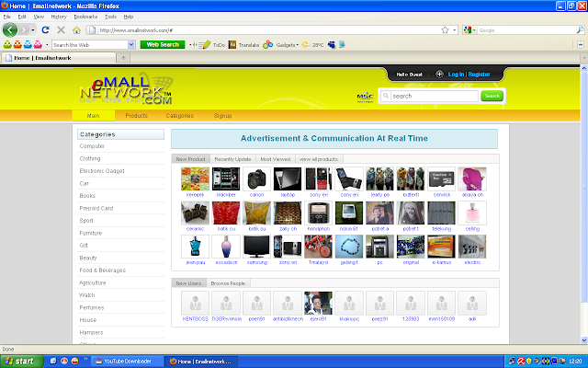
Task: Open the pc product thumbnail
Action: click(379, 247)
